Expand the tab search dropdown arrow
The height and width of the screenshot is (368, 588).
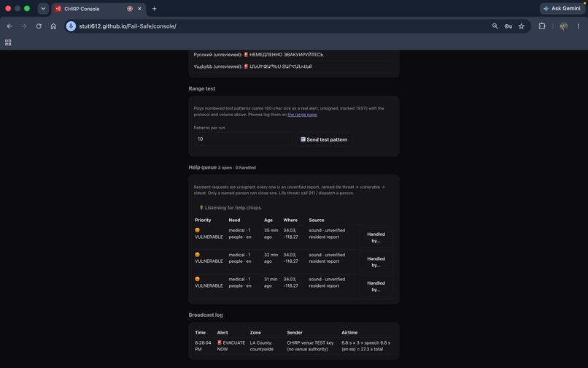click(43, 9)
